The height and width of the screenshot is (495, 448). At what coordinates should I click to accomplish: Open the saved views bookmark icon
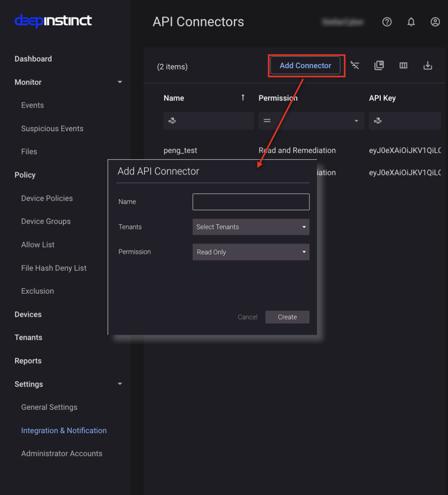click(x=379, y=65)
